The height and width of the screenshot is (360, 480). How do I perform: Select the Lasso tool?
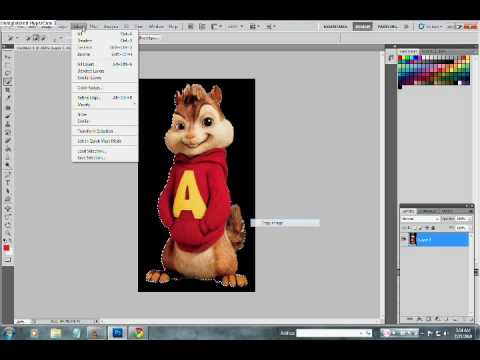pos(8,74)
